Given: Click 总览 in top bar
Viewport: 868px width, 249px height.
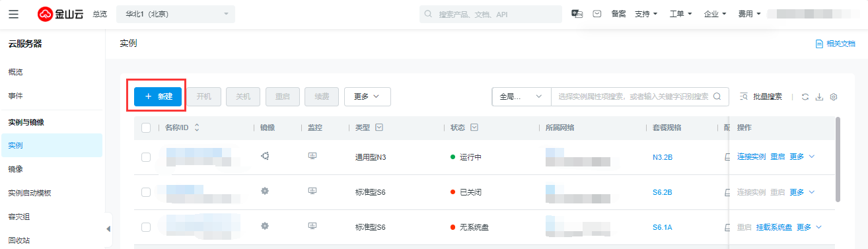Looking at the screenshot, I should (x=99, y=14).
